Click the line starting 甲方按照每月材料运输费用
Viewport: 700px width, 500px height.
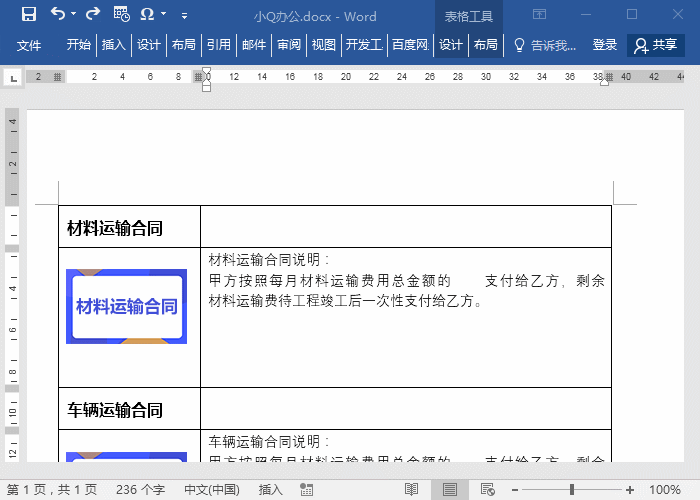[406, 281]
